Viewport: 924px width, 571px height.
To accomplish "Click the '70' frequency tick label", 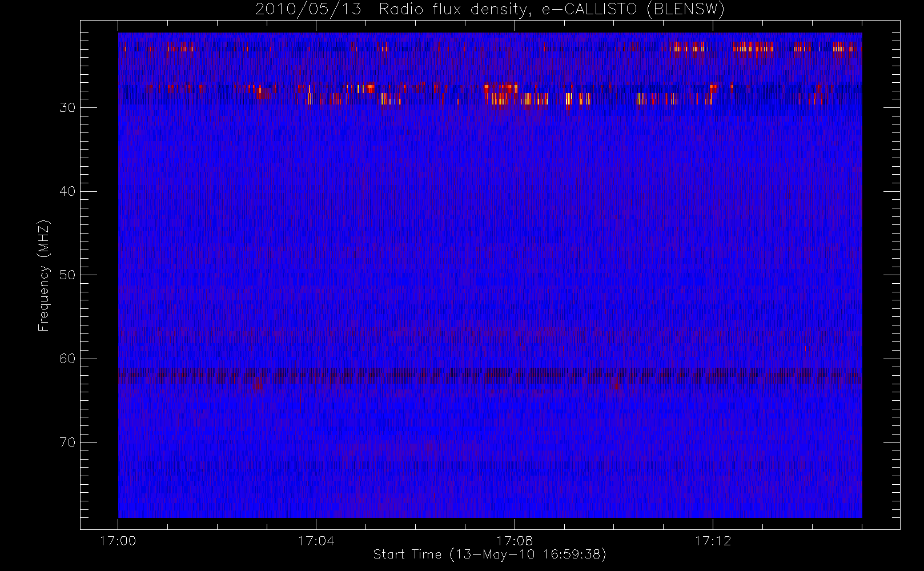I will tap(67, 443).
